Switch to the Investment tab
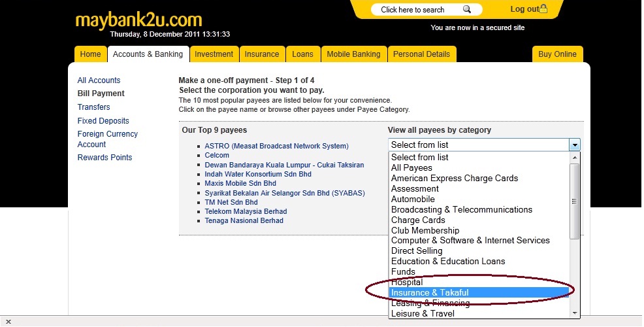The image size is (644, 327). (x=214, y=54)
